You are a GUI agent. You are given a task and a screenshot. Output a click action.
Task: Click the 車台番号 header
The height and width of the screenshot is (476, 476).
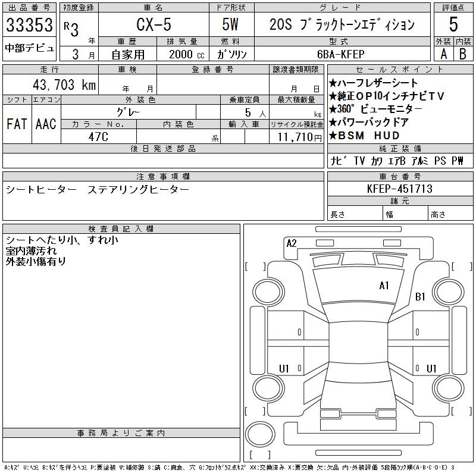point(400,176)
